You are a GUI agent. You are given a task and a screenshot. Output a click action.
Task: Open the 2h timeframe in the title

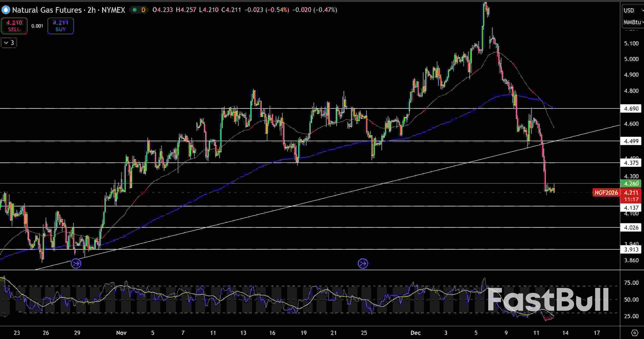[91, 10]
